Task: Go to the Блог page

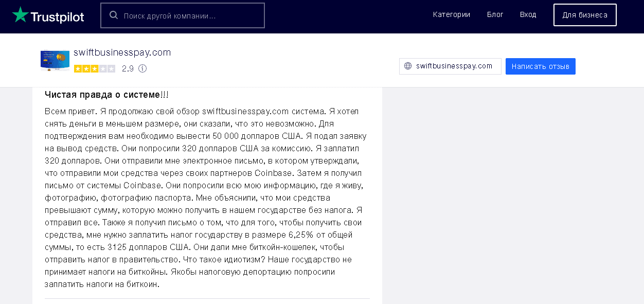Action: [495, 15]
